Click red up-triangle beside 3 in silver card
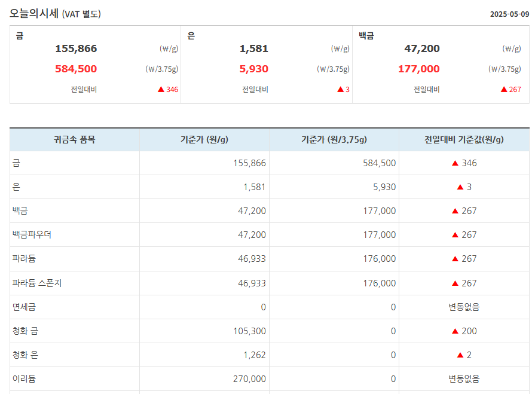Image resolution: width=532 pixels, height=394 pixels. click(340, 89)
